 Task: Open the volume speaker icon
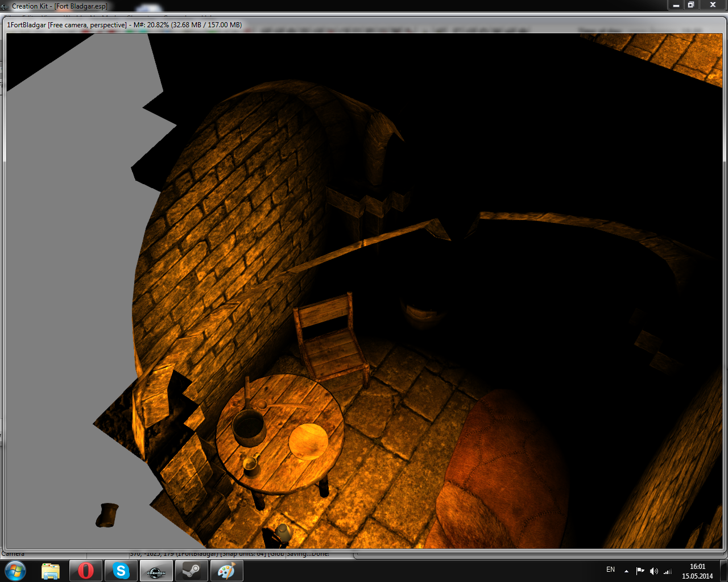[x=654, y=571]
